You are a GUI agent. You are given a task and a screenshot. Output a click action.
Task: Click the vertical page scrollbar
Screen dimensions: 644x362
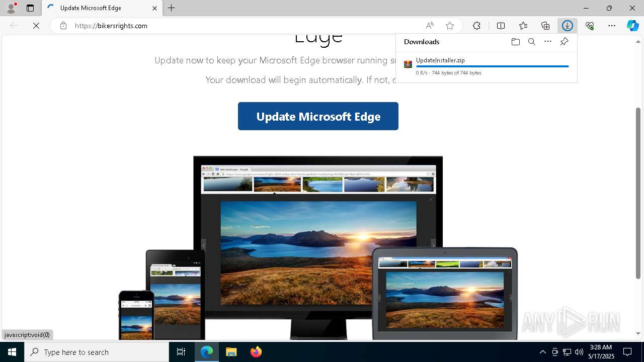click(638, 193)
